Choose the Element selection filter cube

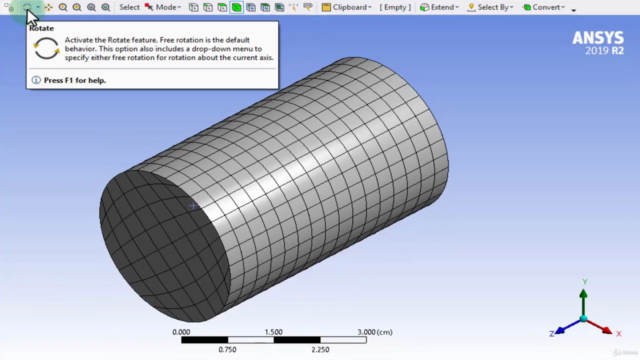[x=279, y=7]
